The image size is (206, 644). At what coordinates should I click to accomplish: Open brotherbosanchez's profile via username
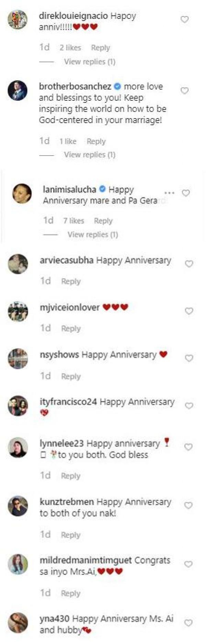coord(75,86)
